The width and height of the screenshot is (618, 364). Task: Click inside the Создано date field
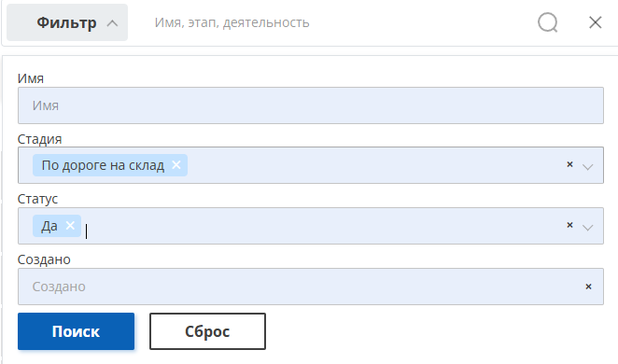300,287
